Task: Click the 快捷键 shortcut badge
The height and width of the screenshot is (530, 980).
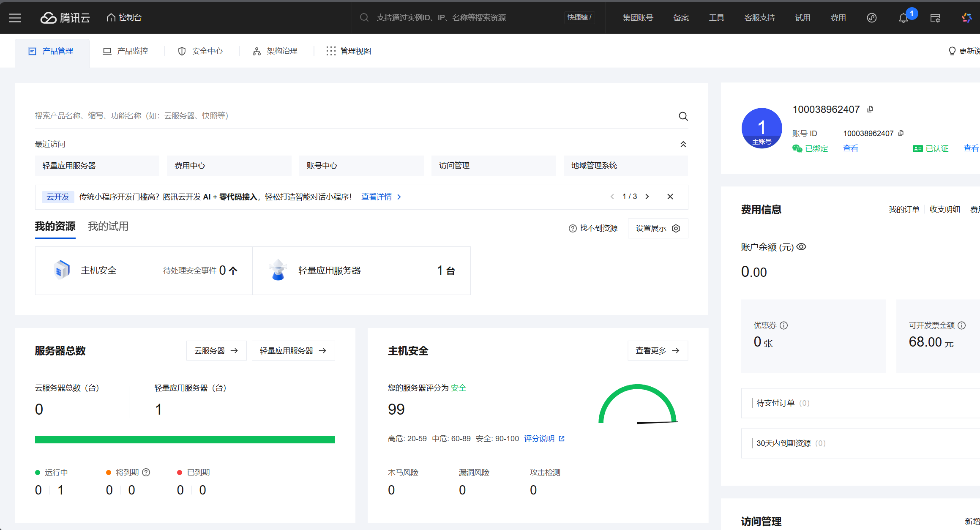Action: [x=579, y=17]
